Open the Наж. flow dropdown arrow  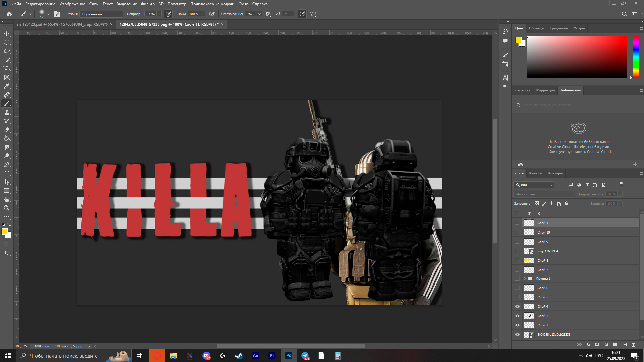point(203,14)
